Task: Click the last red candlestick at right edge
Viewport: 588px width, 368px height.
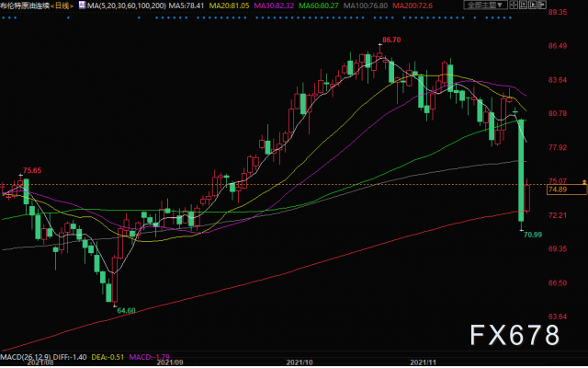Action: (527, 196)
